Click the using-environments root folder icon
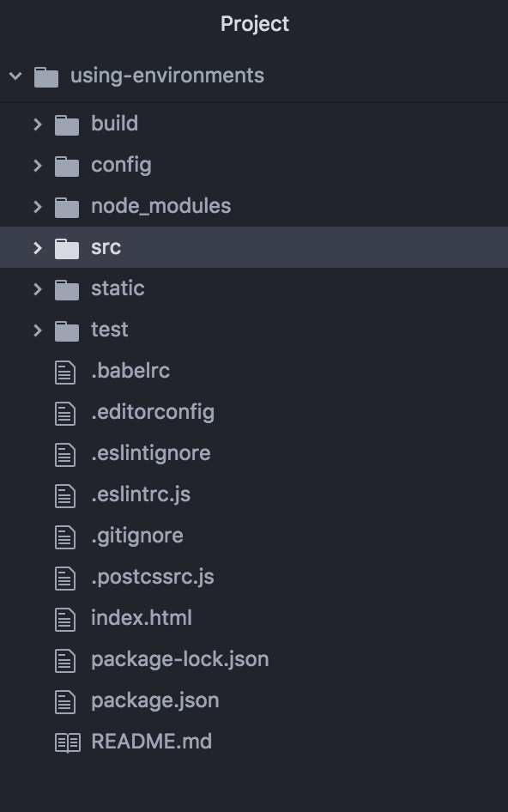 click(x=46, y=77)
